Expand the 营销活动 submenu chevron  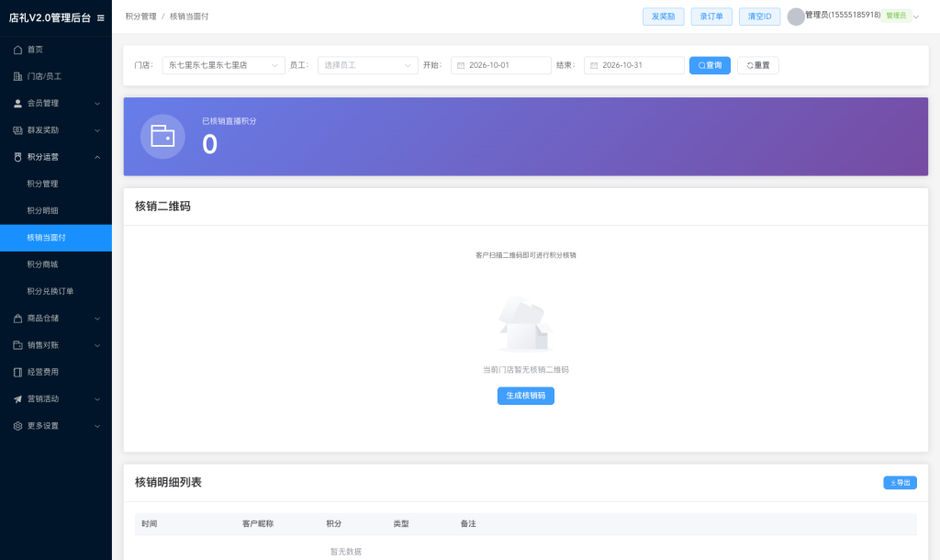pyautogui.click(x=97, y=399)
